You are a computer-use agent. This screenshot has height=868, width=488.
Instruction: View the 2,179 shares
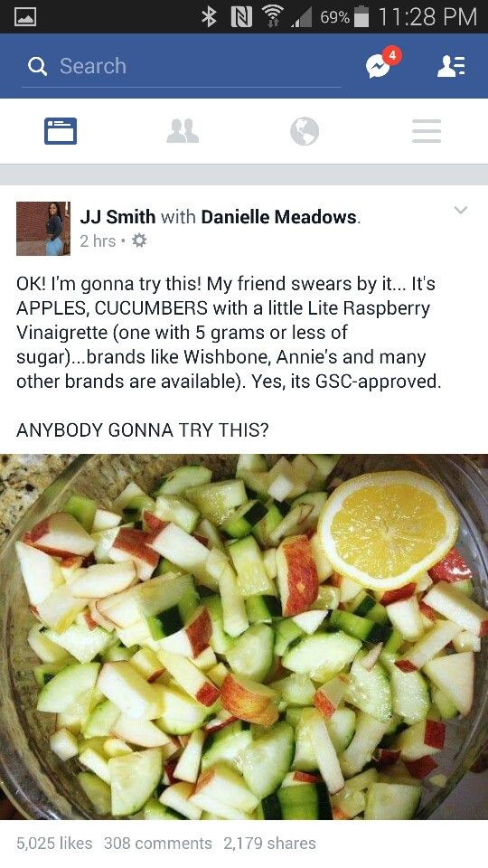(x=269, y=843)
